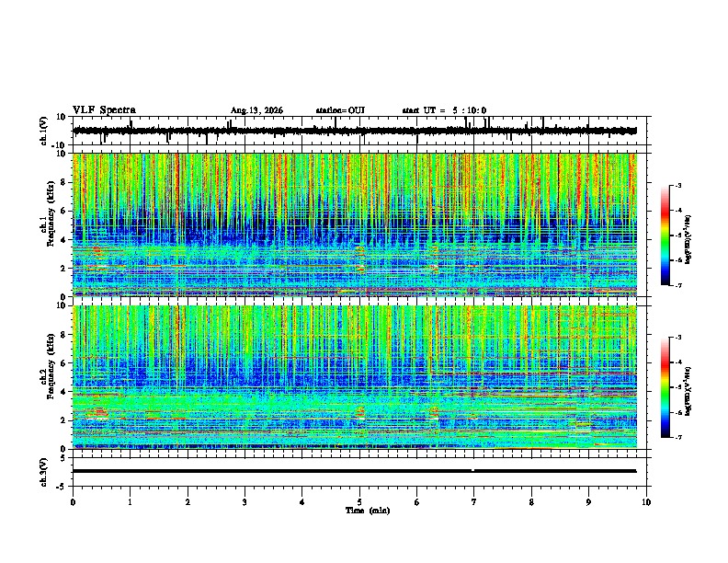Click time axis tick label "8"

531,502
